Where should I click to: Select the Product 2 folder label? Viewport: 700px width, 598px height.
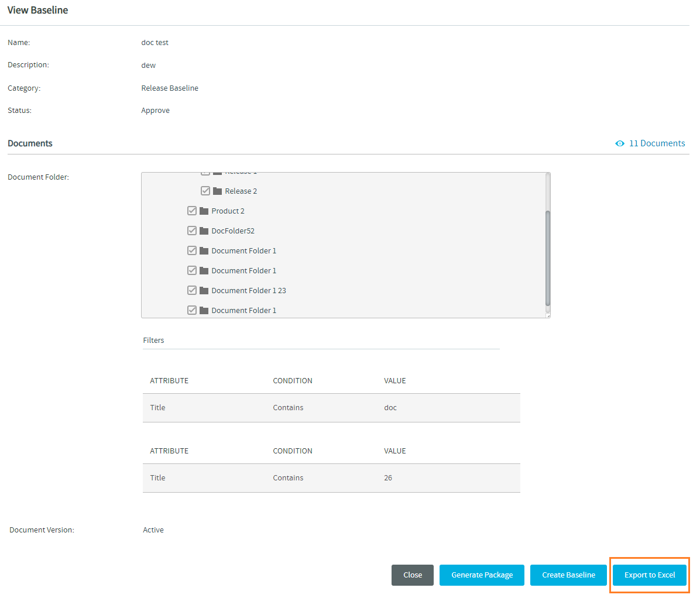(228, 211)
